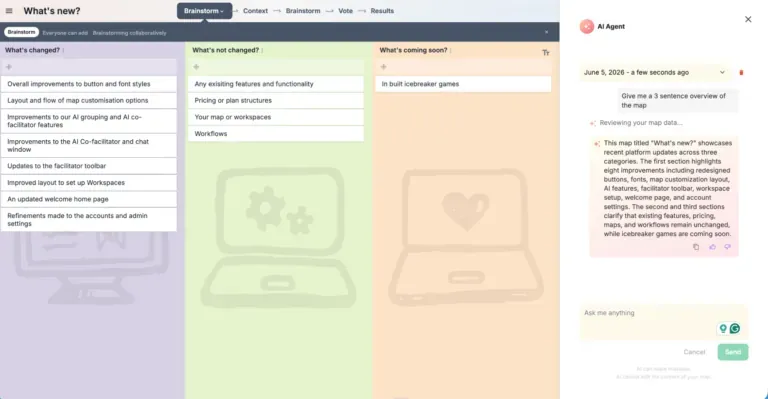The image size is (768, 399).
Task: Click the user message 'Give me a 3 sentence overview'
Action: [x=678, y=100]
